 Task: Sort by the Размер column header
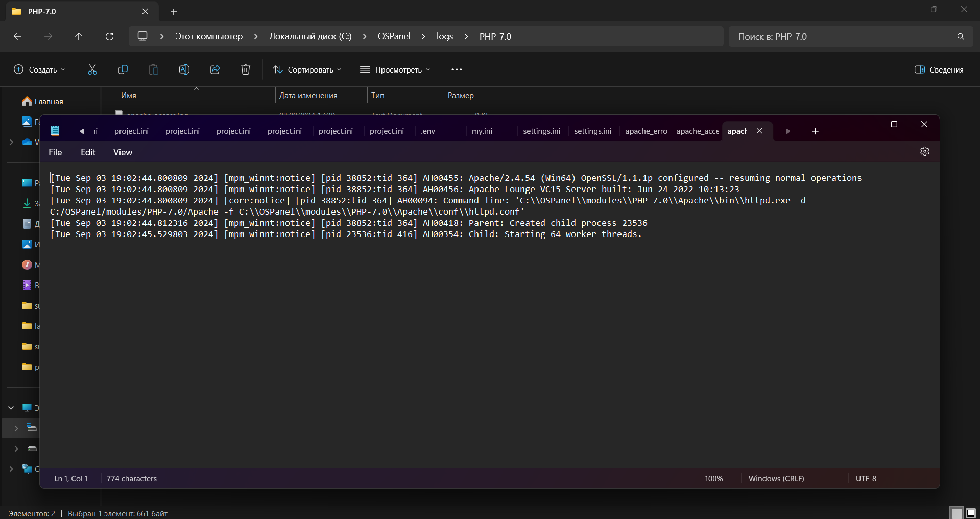tap(469, 96)
